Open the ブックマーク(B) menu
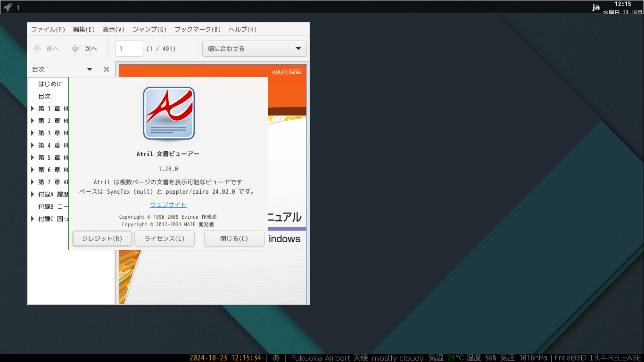 (198, 29)
